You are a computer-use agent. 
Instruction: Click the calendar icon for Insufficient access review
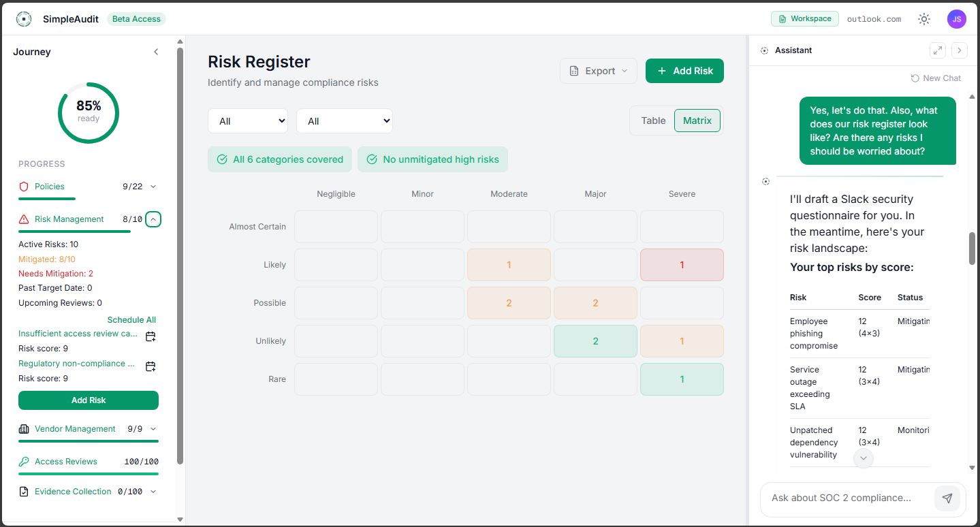tap(151, 336)
